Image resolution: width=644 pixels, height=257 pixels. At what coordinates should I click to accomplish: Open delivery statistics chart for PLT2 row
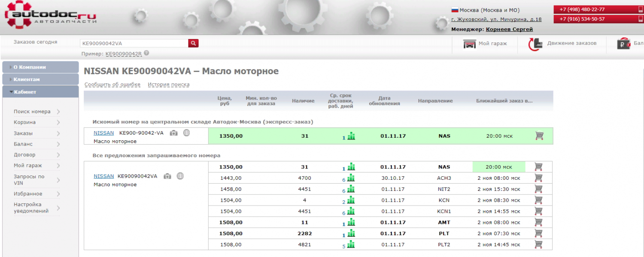[x=351, y=245]
